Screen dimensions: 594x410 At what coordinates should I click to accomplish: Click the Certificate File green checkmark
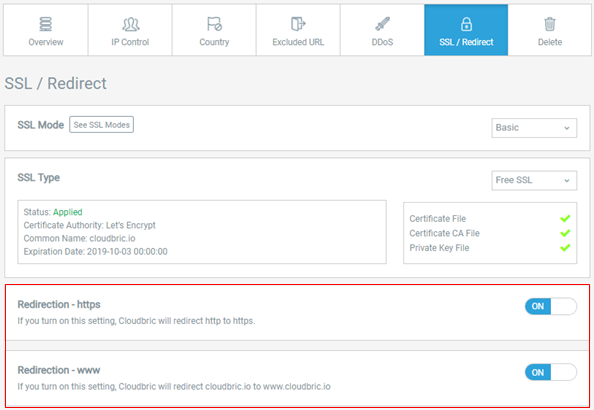[x=565, y=219]
